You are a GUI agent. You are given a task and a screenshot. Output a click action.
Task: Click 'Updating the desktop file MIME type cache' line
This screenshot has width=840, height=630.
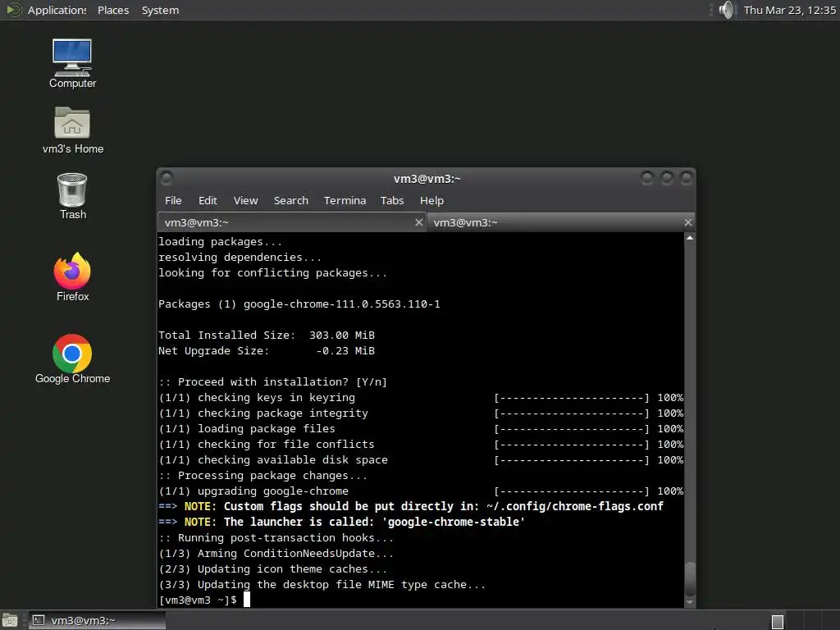[322, 584]
